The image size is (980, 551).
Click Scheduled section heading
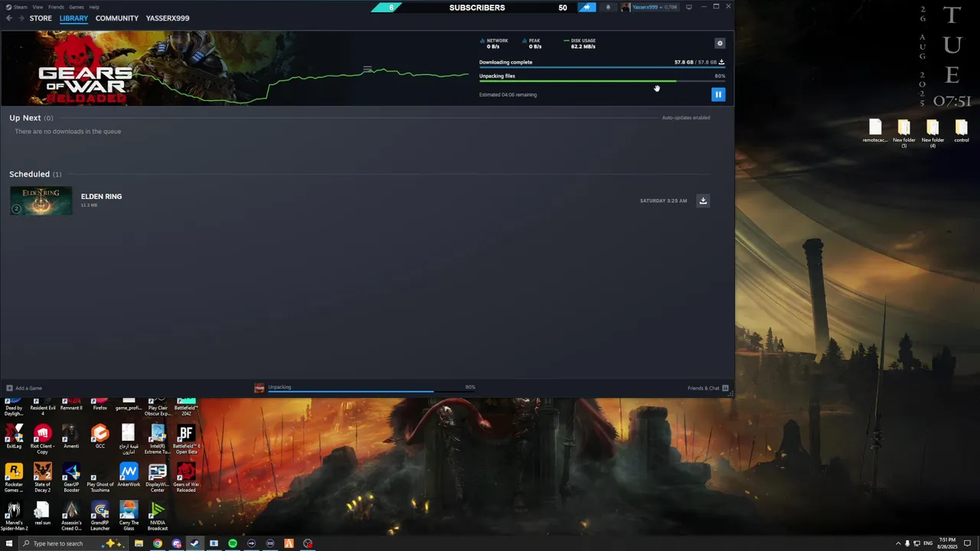[x=30, y=174]
